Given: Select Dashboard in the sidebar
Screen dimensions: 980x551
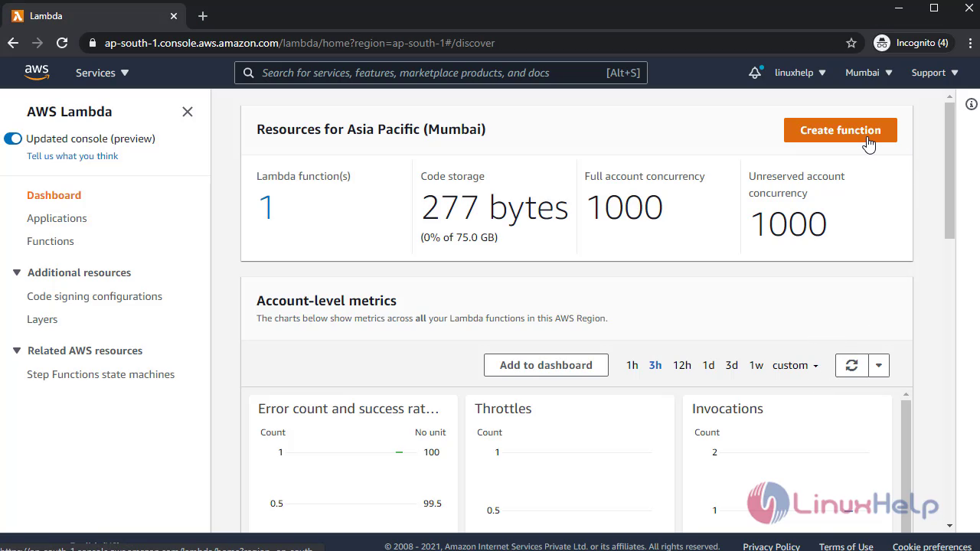Looking at the screenshot, I should [54, 195].
